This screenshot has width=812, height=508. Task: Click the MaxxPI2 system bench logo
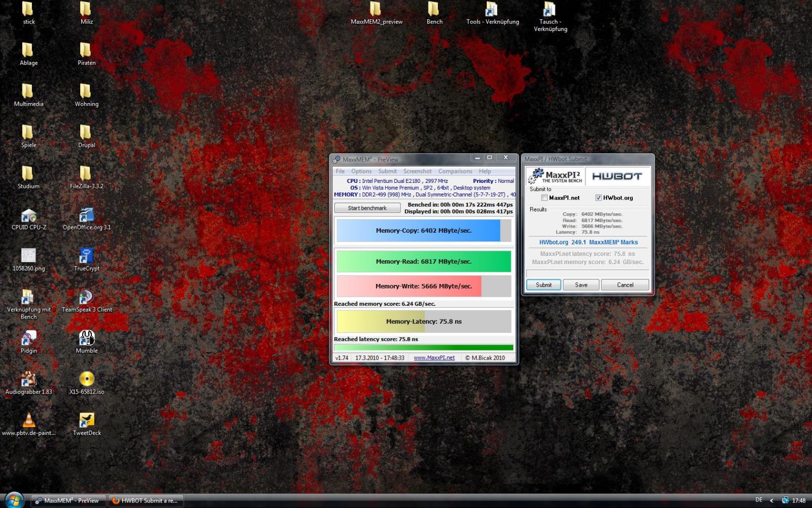[555, 176]
